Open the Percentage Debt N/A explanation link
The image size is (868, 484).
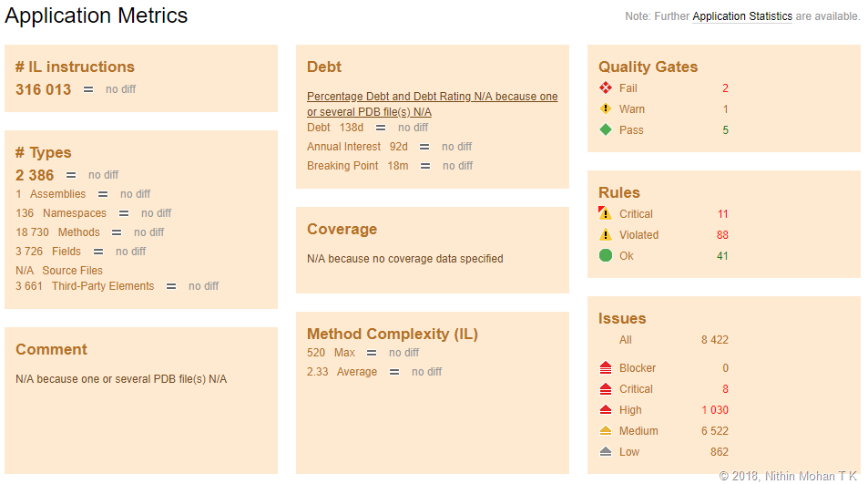click(432, 104)
